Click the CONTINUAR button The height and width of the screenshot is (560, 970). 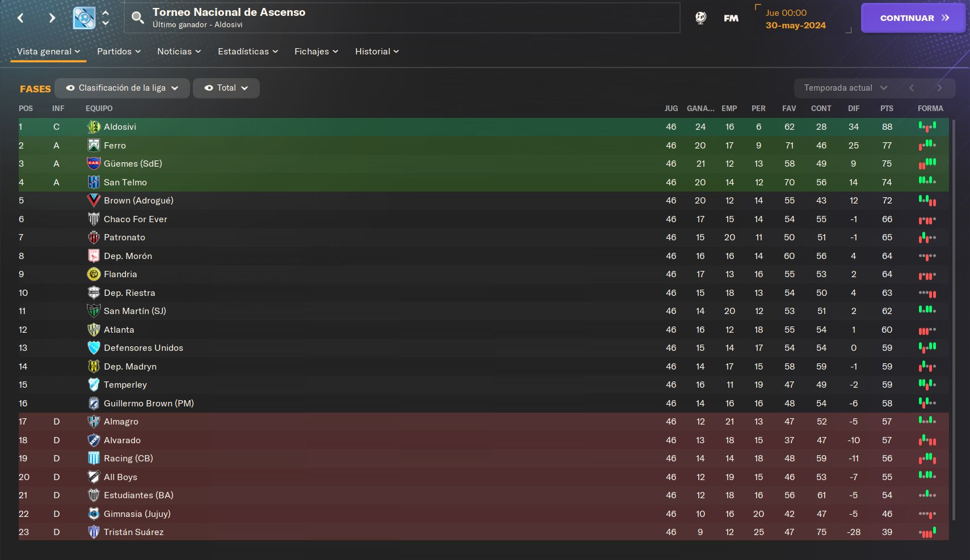point(913,18)
